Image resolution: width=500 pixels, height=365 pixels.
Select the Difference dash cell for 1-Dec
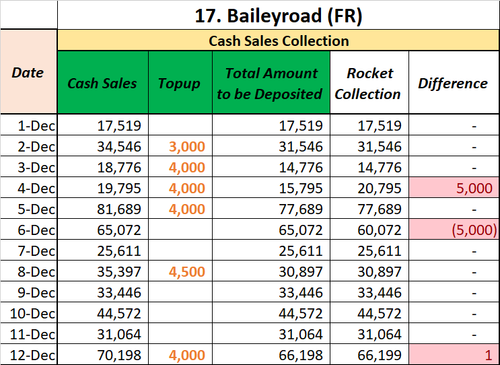coord(454,125)
